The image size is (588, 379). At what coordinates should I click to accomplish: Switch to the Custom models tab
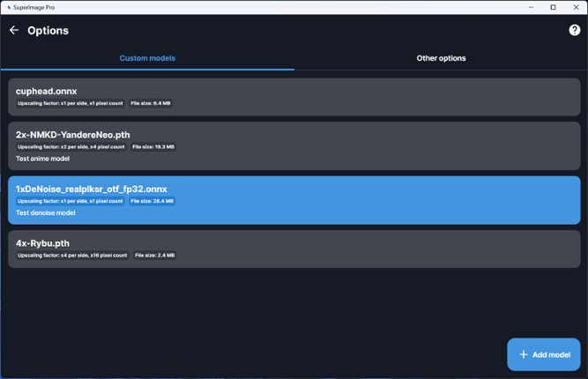pos(147,58)
